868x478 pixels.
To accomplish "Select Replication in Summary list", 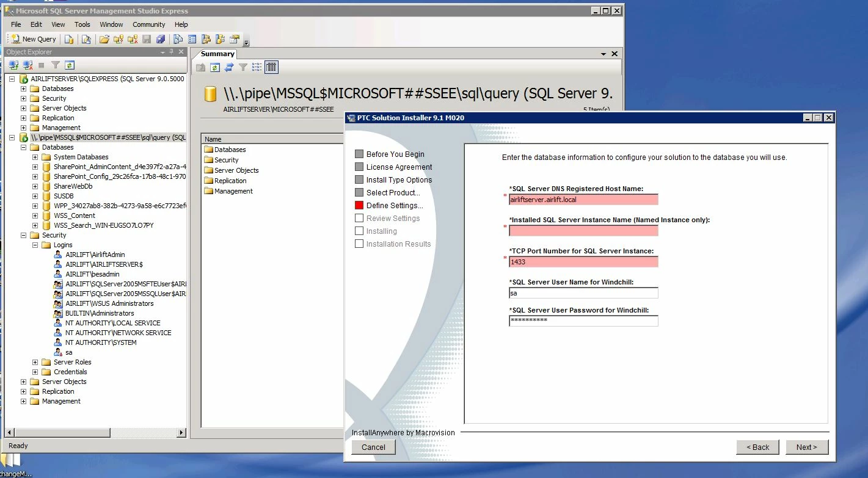I will (230, 181).
